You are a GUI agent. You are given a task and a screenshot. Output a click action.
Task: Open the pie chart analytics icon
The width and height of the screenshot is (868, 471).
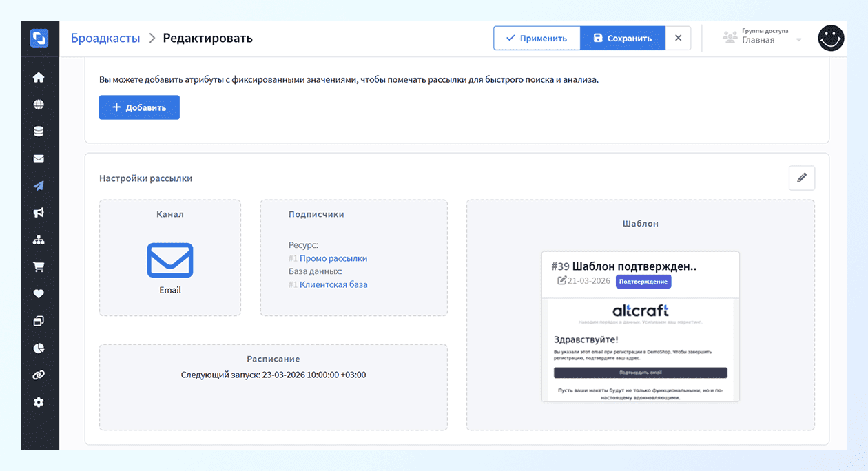39,348
